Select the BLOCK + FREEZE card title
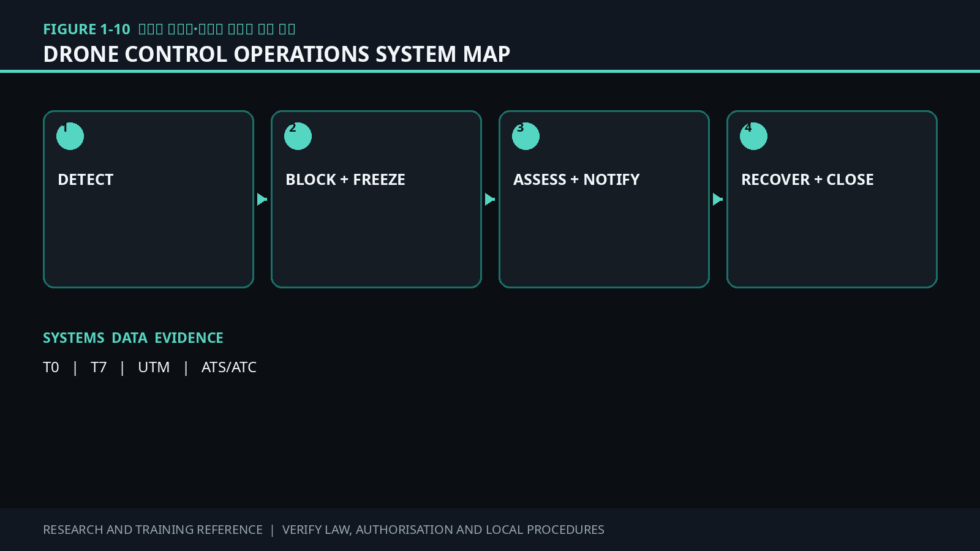The image size is (980, 551). click(x=345, y=179)
